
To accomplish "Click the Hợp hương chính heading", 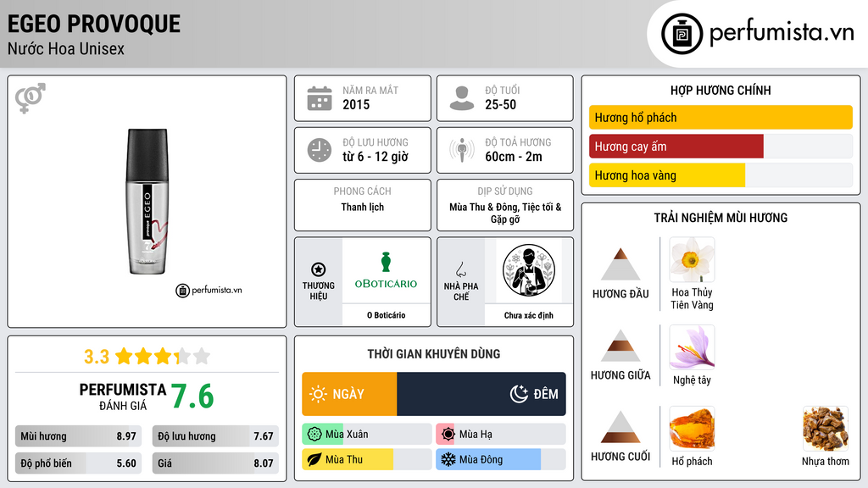I will pyautogui.click(x=721, y=90).
